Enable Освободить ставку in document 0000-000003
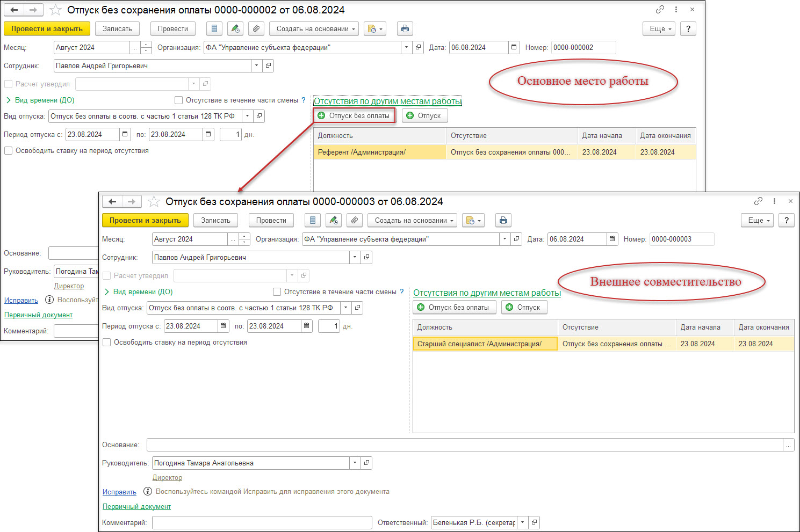This screenshot has height=532, width=800. 106,342
